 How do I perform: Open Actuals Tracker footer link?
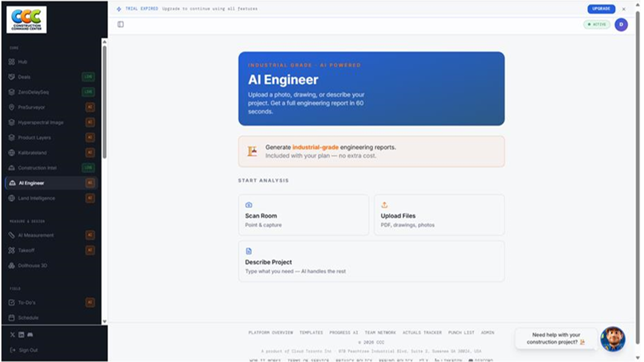pyautogui.click(x=422, y=333)
